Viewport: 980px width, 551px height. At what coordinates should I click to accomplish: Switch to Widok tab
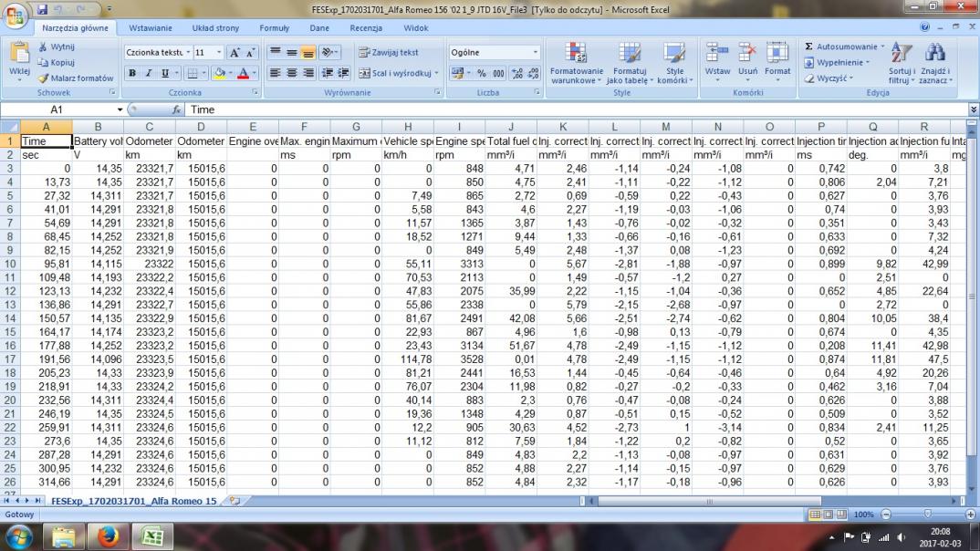click(415, 28)
